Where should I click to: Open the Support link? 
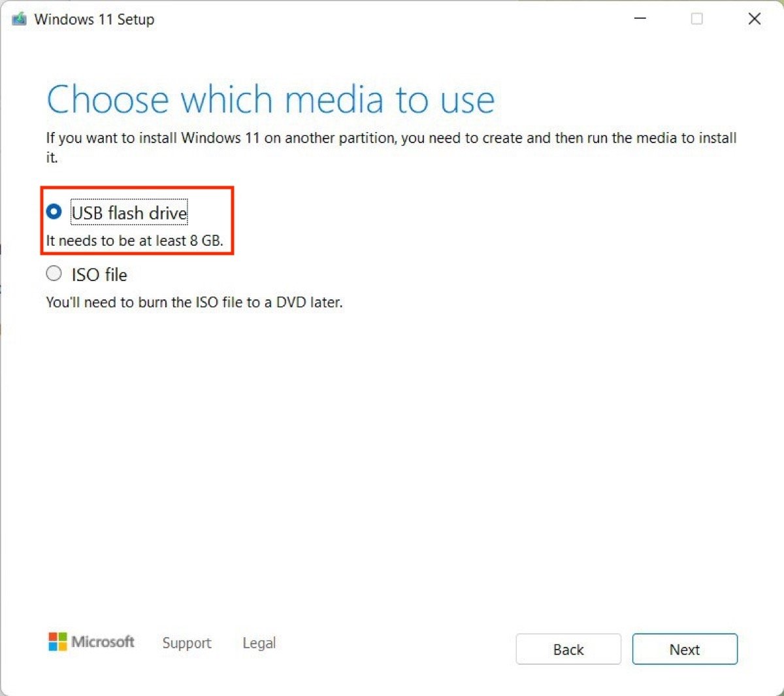(x=187, y=643)
